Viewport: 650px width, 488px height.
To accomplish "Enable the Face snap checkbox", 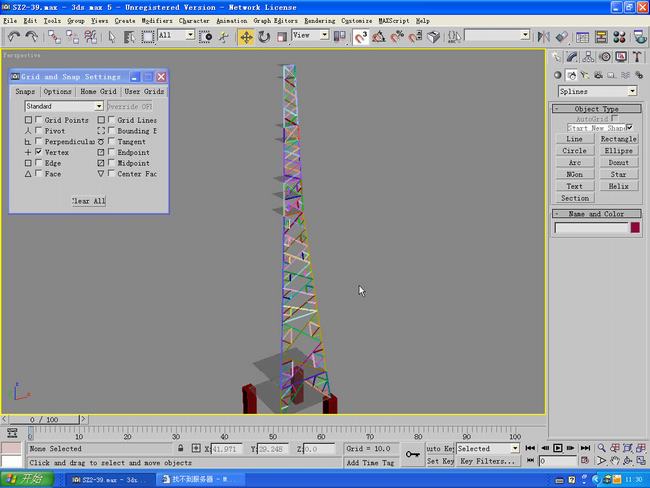I will click(39, 173).
